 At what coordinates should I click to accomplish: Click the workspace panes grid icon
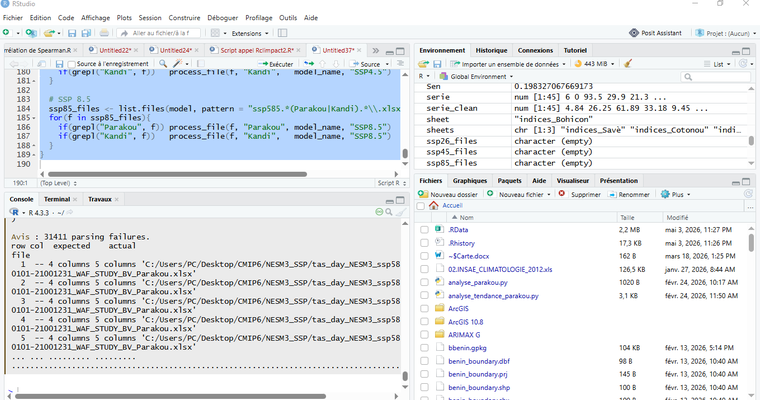[215, 33]
